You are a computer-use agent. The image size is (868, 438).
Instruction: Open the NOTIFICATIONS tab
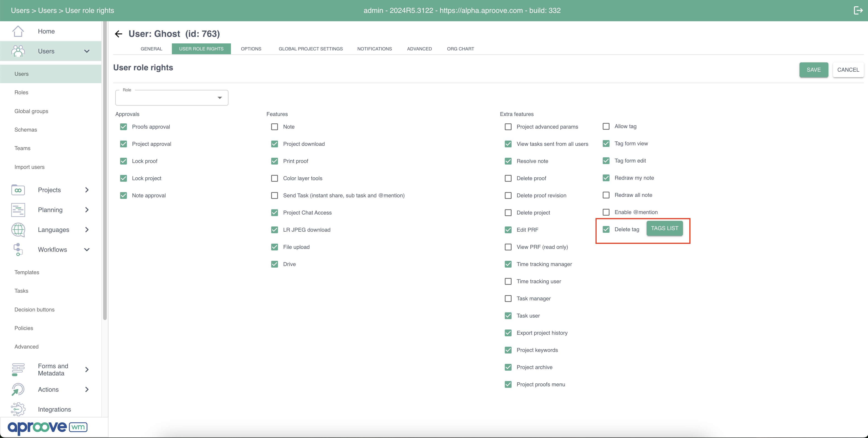click(x=374, y=49)
